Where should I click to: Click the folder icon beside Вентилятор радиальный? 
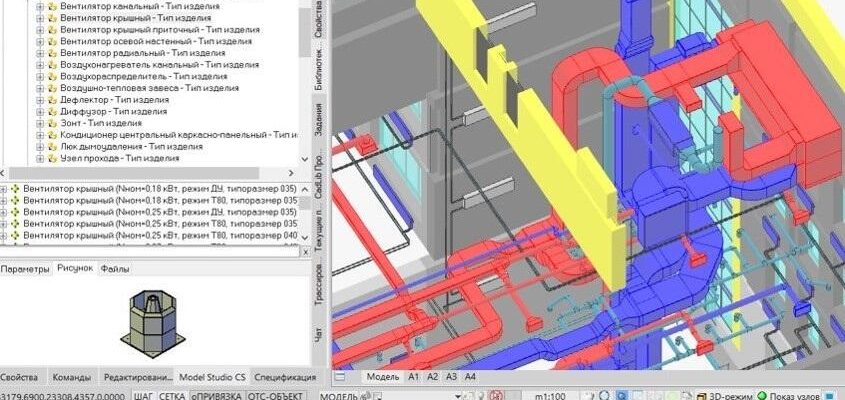51,53
